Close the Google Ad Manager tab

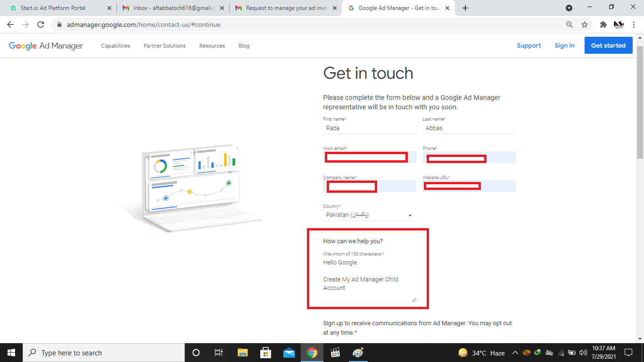[447, 8]
